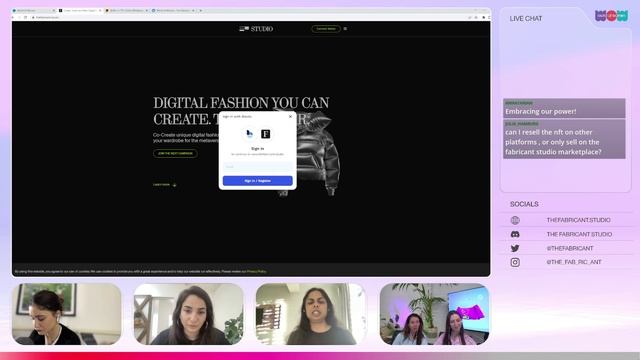Click the video of the woman wearing earbuds
The image size is (640, 360).
pos(67,314)
